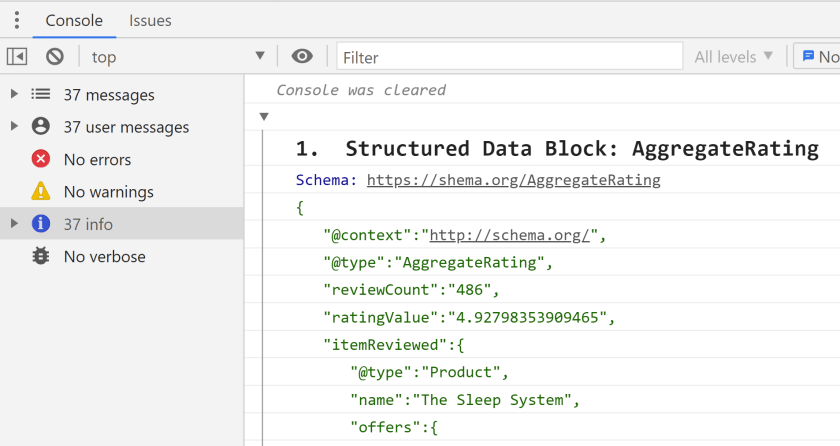Open the All levels dropdown

pyautogui.click(x=734, y=57)
